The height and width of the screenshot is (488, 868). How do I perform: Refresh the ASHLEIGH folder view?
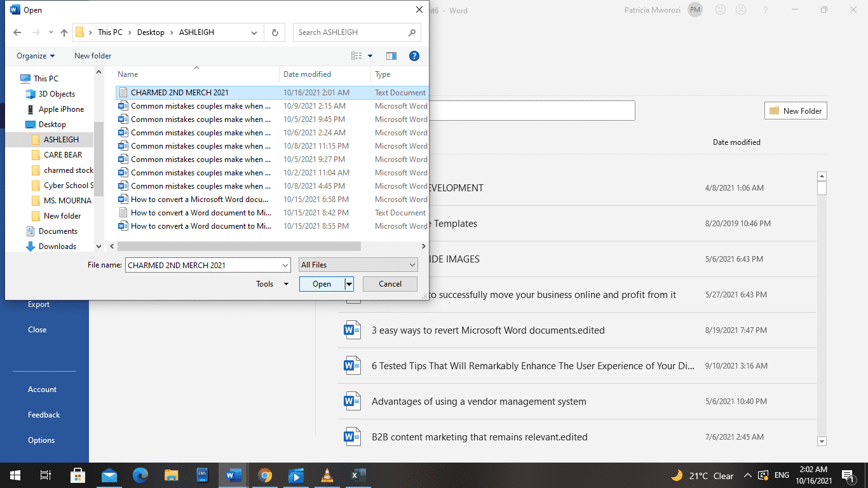click(273, 33)
